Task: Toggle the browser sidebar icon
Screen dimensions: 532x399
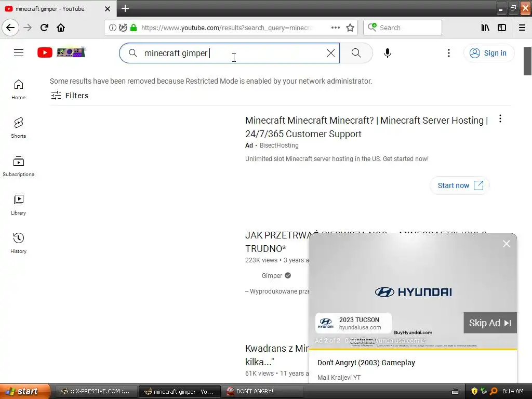Action: coord(502,28)
